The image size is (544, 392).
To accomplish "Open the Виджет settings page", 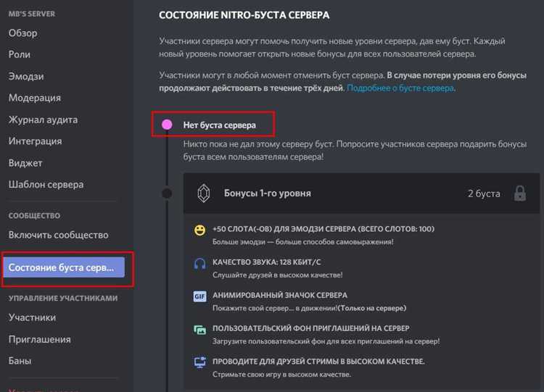I will (x=25, y=163).
